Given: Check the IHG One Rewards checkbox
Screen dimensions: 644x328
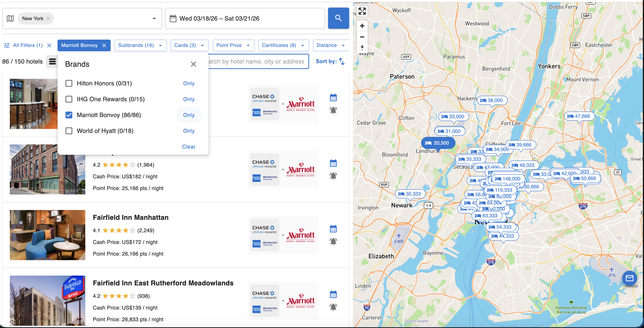Looking at the screenshot, I should (x=69, y=99).
